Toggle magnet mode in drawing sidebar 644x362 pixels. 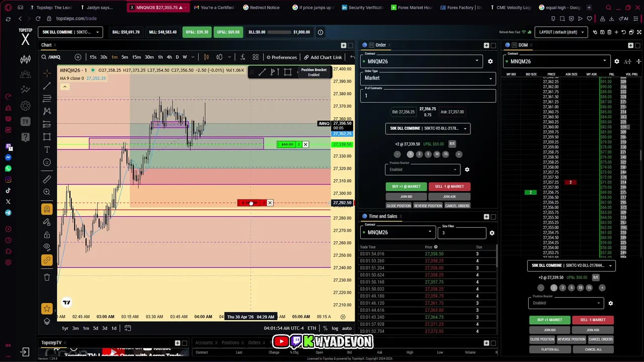coord(47,209)
